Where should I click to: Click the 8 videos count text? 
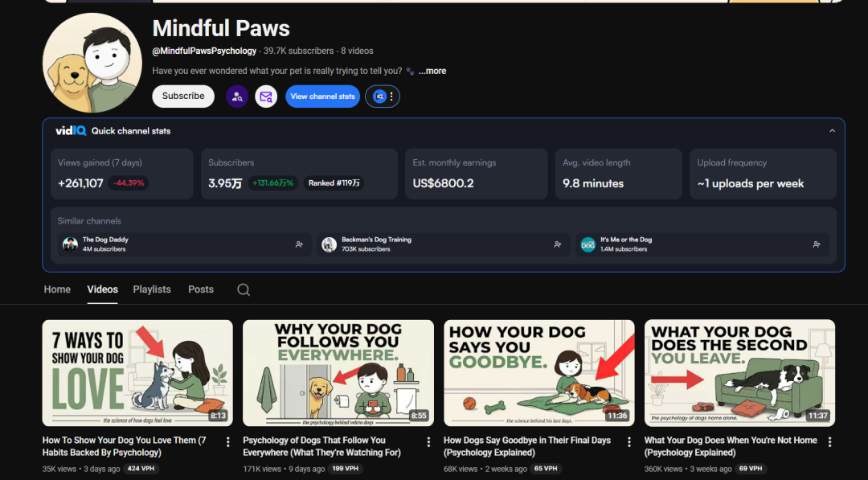point(357,51)
